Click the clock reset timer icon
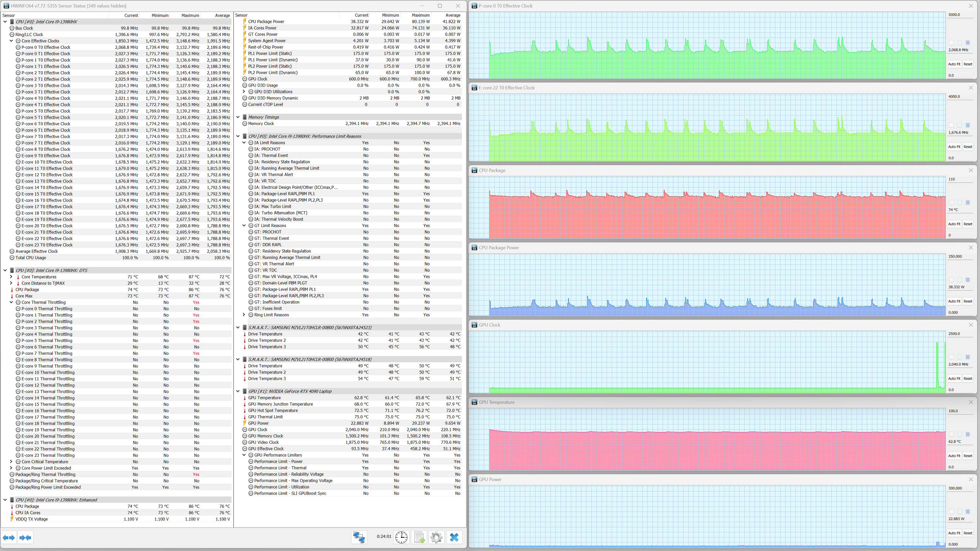The height and width of the screenshot is (551, 980). [x=401, y=537]
